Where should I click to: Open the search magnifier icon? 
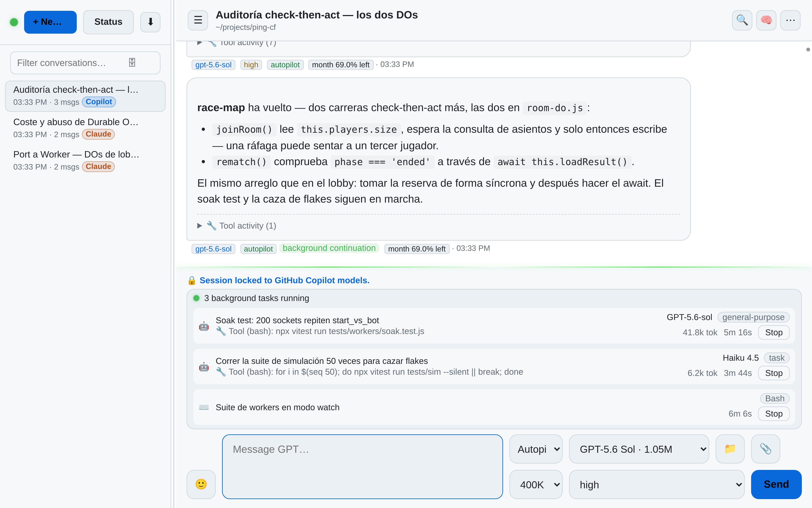pyautogui.click(x=742, y=21)
